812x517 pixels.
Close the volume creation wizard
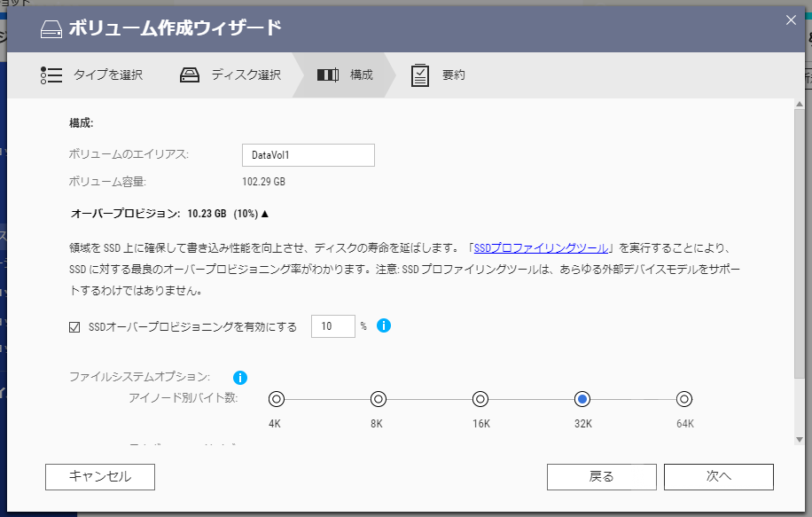click(x=791, y=20)
